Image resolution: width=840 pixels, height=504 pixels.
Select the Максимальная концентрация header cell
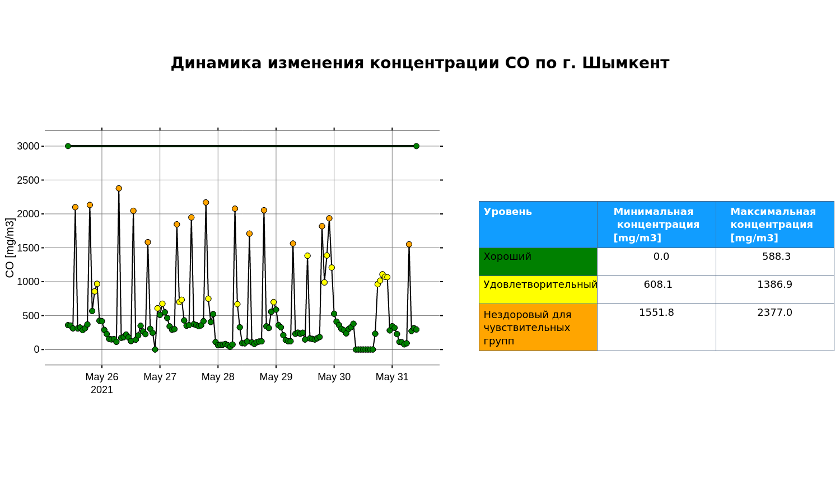click(775, 225)
